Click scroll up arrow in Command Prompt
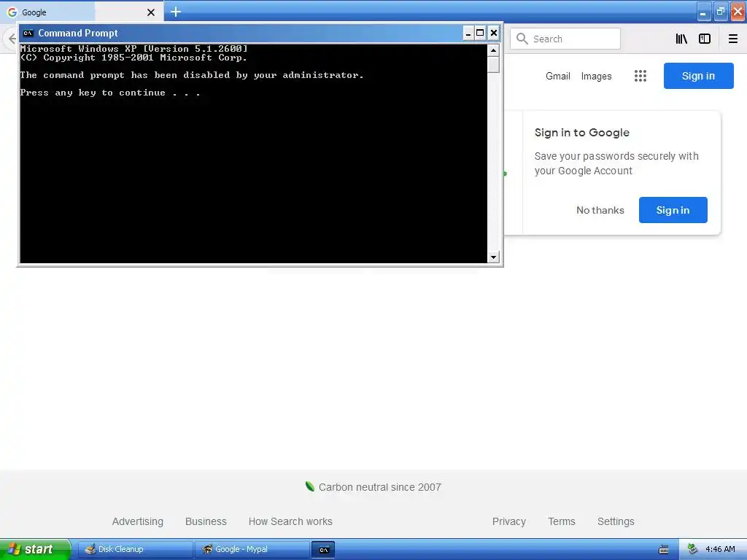Screen dimensions: 747x560 click(x=494, y=50)
